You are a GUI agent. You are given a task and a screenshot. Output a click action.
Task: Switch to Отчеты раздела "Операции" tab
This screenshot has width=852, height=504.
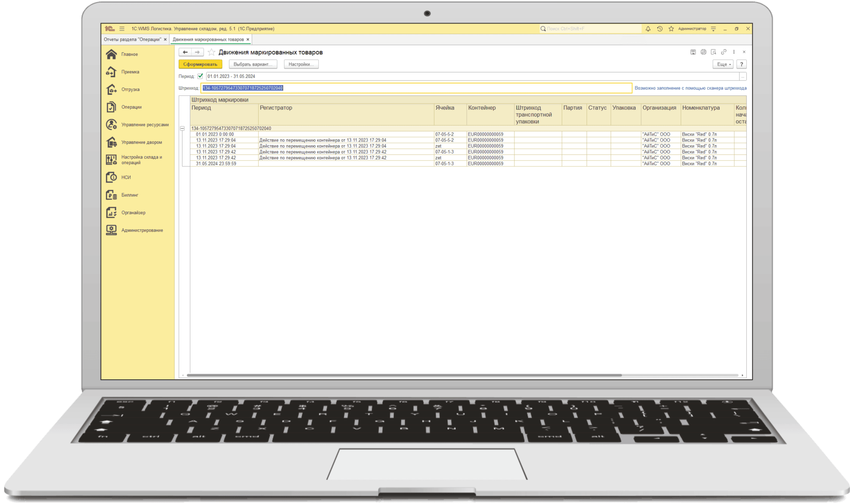(x=132, y=39)
